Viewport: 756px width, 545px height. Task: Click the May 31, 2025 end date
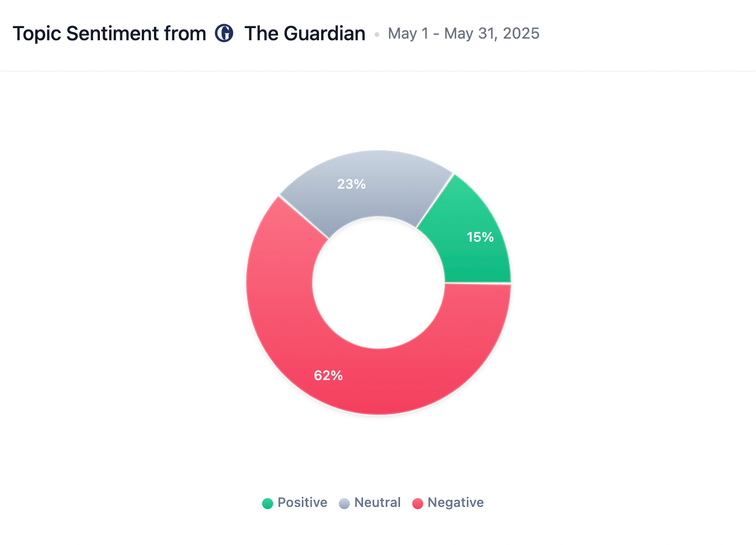[492, 34]
